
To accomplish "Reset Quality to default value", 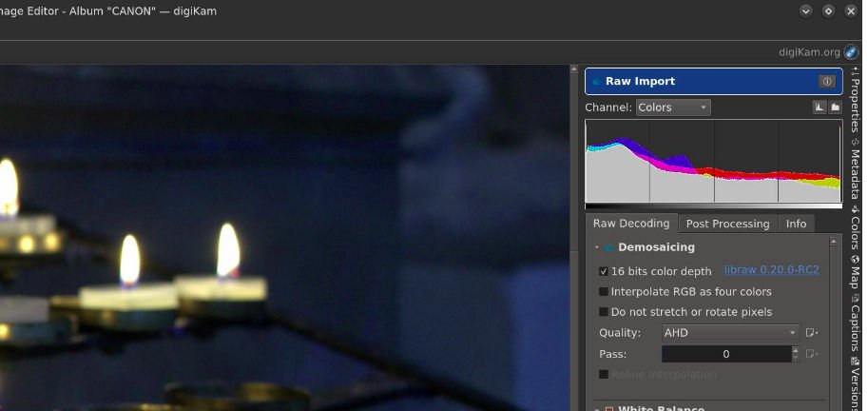I will point(812,333).
